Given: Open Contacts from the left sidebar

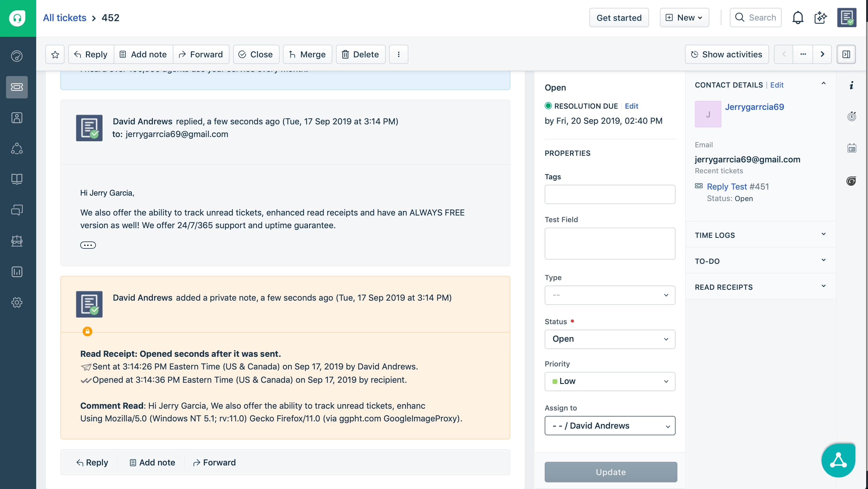Looking at the screenshot, I should (17, 118).
